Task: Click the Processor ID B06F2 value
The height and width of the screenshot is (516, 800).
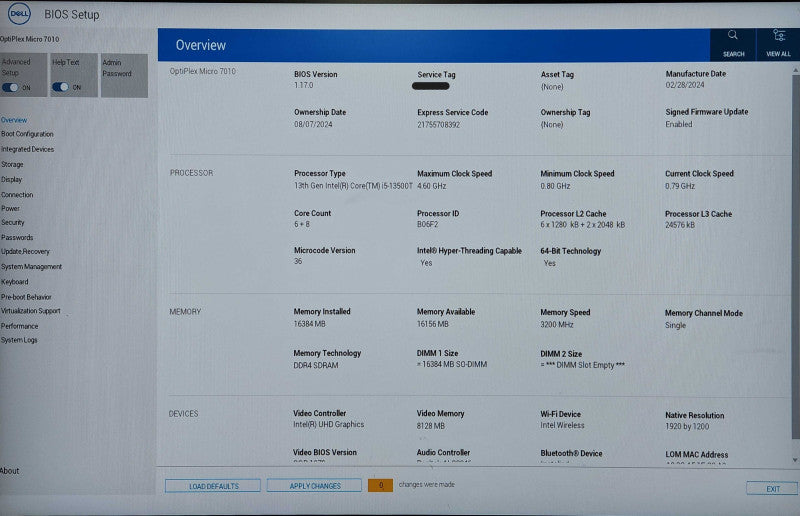Action: pyautogui.click(x=428, y=224)
